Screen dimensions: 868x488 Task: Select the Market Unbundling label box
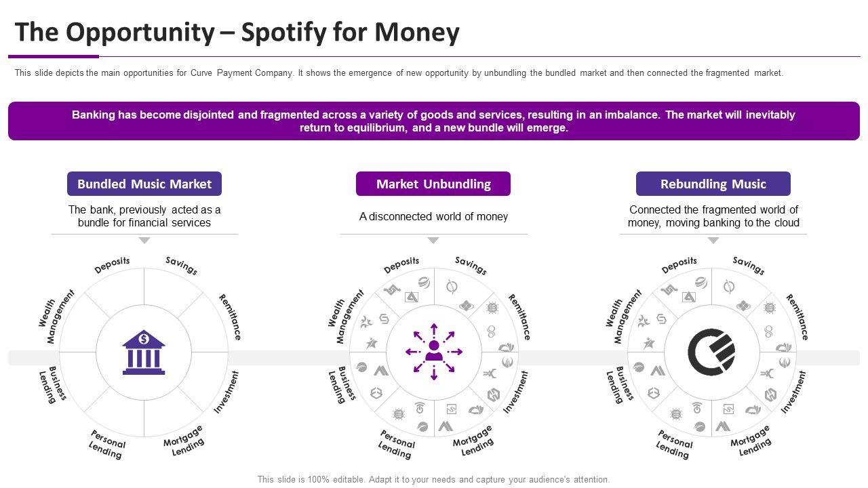point(433,184)
